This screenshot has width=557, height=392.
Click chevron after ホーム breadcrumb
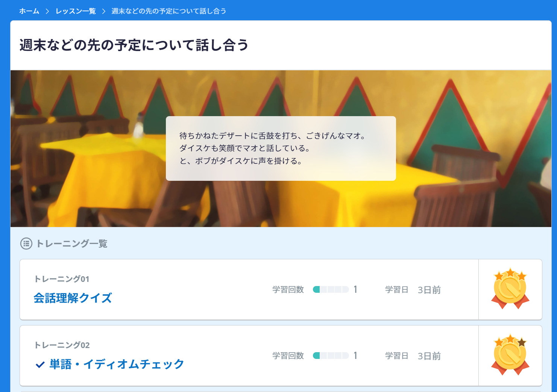[x=47, y=11]
